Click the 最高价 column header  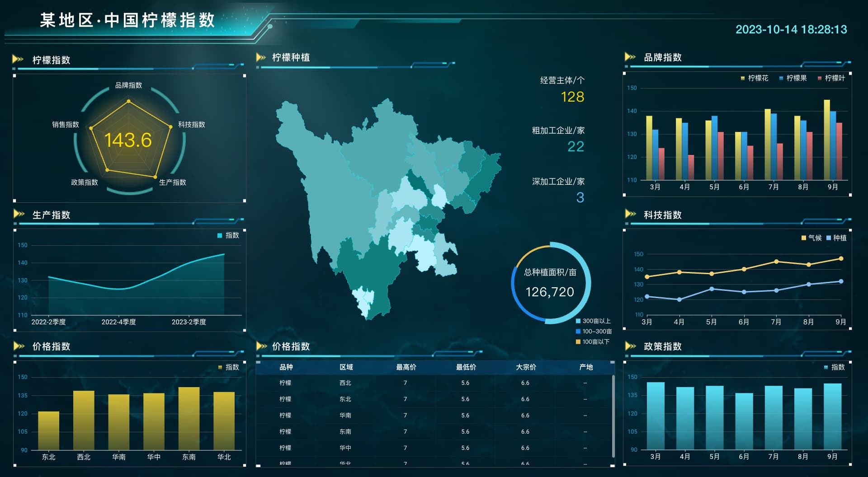[406, 367]
